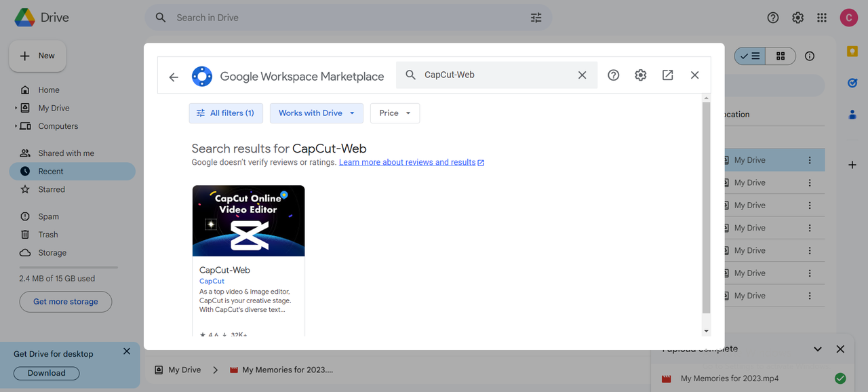
Task: Go to Home in Drive sidebar
Action: click(x=49, y=90)
